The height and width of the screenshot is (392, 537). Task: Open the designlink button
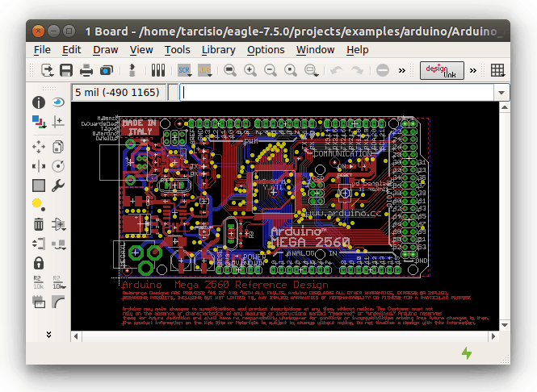point(442,70)
